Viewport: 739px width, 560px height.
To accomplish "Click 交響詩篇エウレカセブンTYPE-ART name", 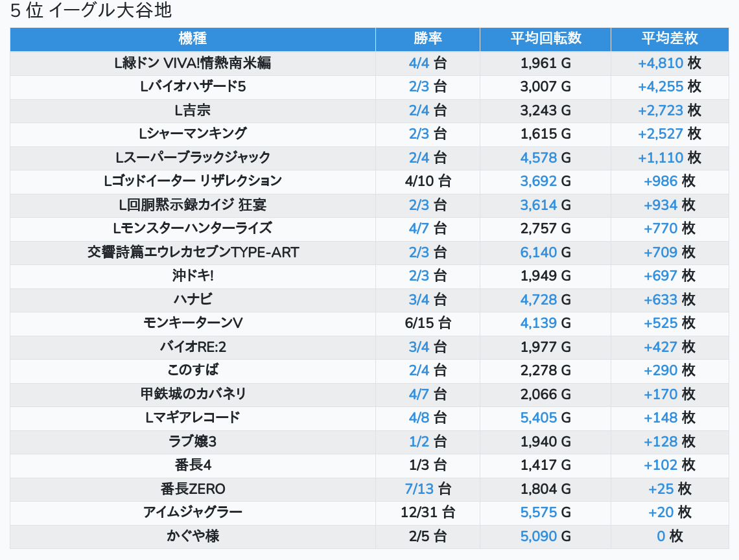I will point(193,252).
